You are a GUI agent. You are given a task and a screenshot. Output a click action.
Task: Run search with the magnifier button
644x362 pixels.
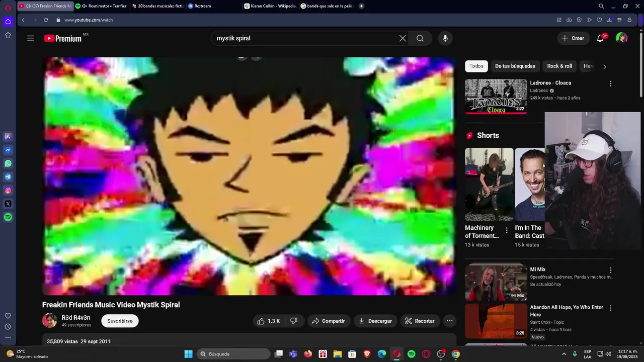420,38
